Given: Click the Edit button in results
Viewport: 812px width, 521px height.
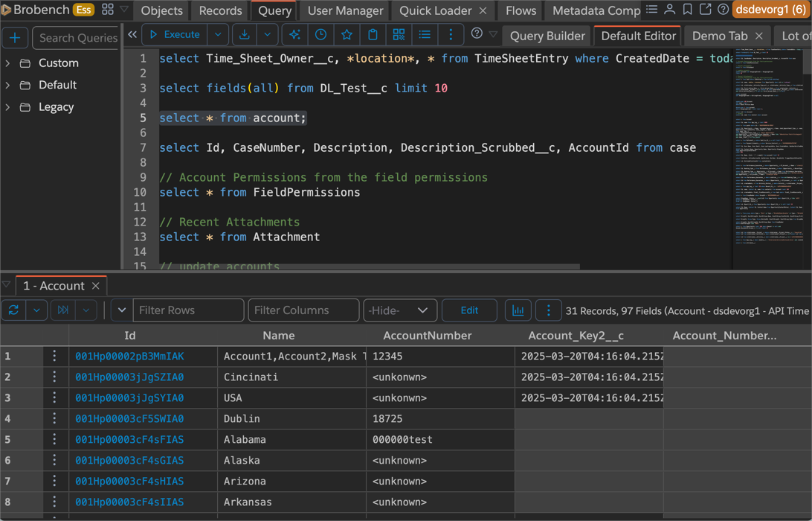Looking at the screenshot, I should coord(469,310).
